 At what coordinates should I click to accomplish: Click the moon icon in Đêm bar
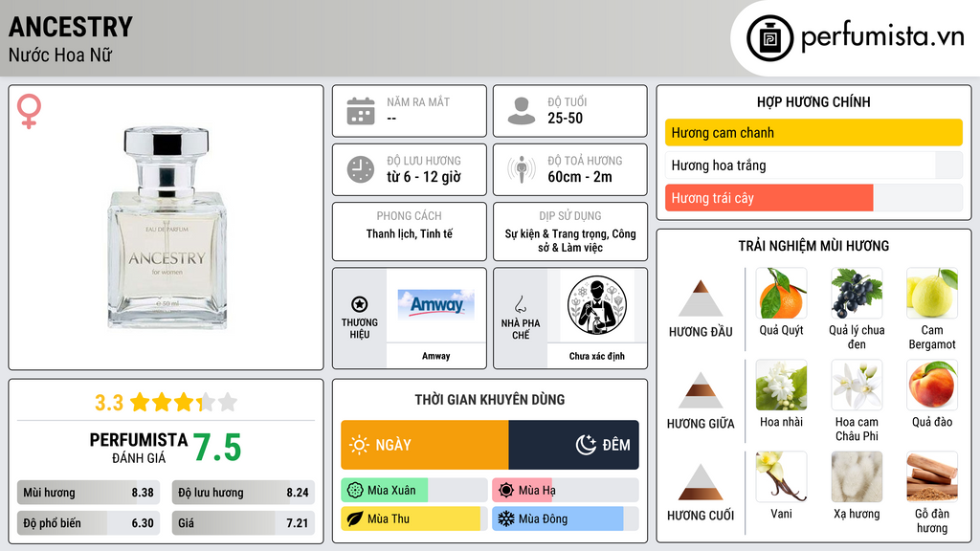click(586, 445)
